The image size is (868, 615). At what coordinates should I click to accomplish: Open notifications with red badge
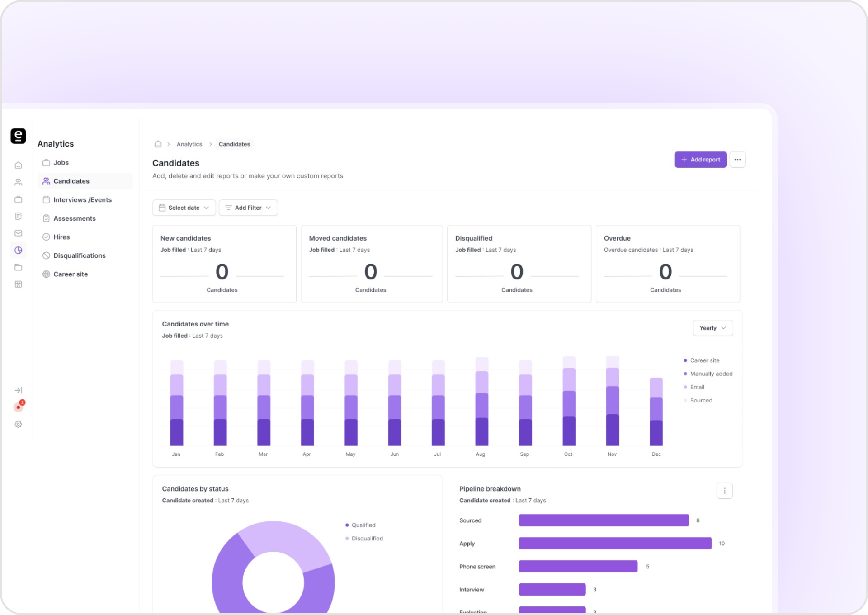coord(19,406)
